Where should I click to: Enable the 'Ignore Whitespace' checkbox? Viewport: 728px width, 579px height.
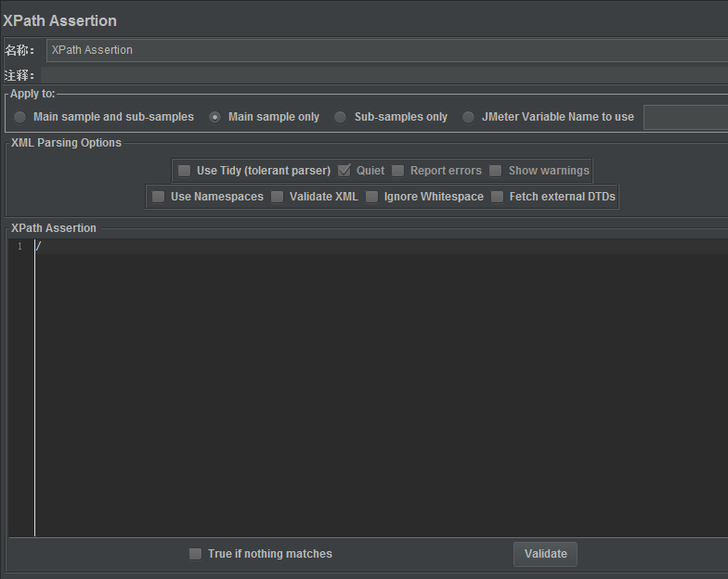coord(372,197)
